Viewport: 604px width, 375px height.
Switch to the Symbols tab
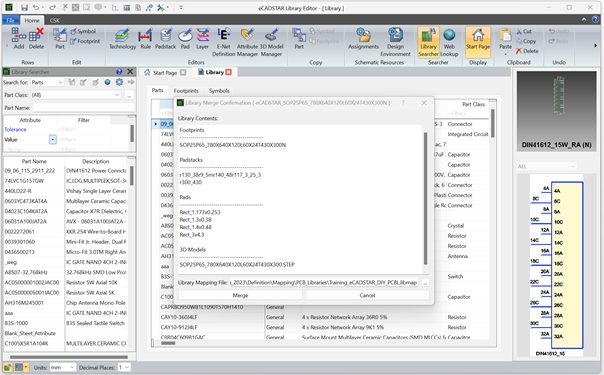(x=219, y=91)
